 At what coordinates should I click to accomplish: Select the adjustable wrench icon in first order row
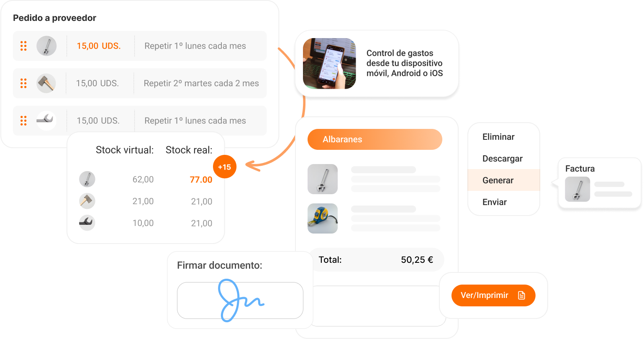tap(46, 46)
